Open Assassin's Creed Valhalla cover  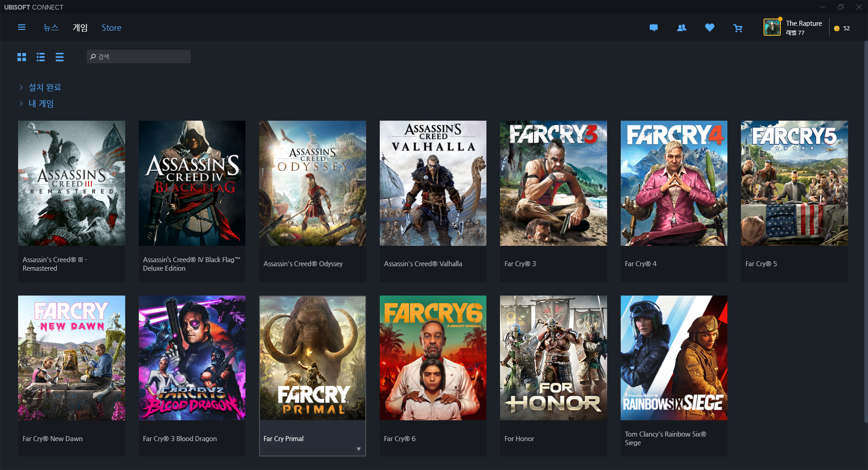(433, 183)
